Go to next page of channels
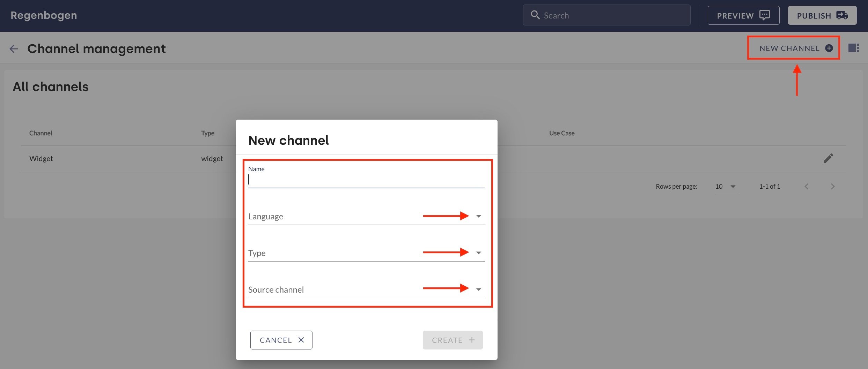 click(x=833, y=187)
